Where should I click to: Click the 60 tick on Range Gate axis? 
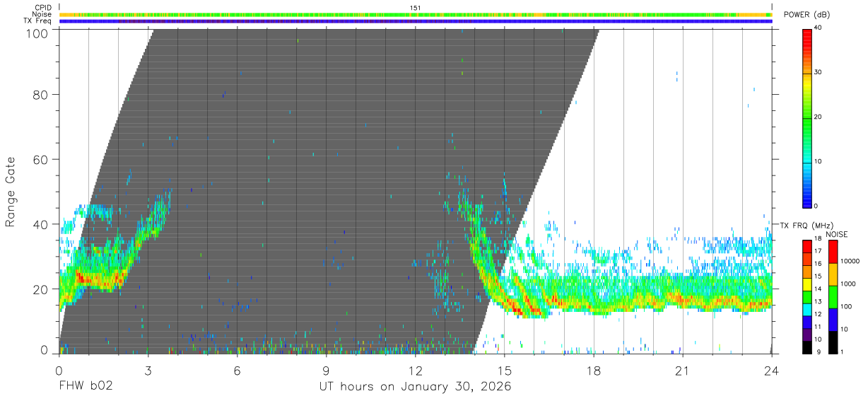(x=40, y=159)
